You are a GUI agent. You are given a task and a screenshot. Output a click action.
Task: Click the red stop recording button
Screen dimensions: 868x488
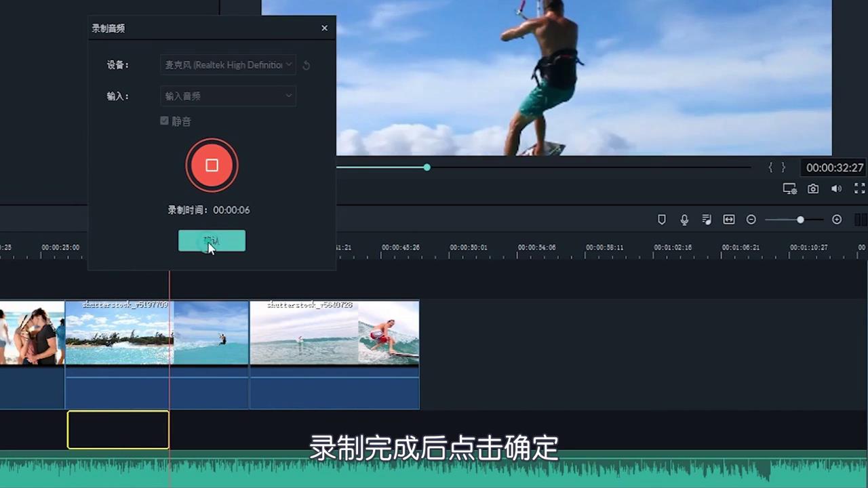pos(212,165)
